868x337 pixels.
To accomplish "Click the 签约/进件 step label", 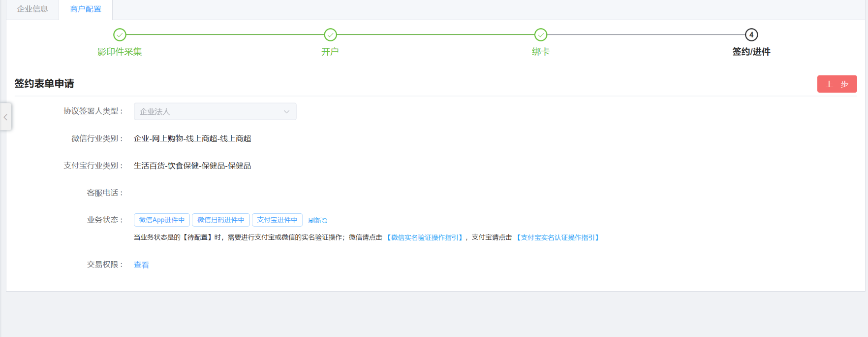I will (751, 52).
